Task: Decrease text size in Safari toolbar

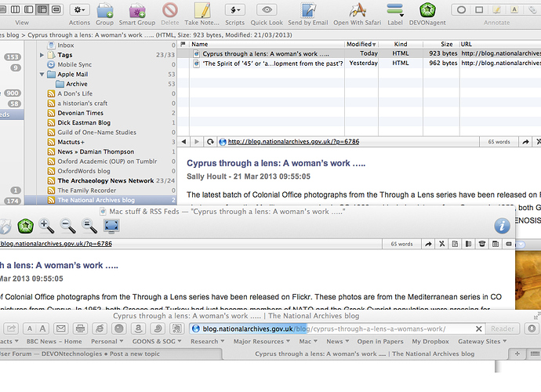Action: tap(30, 328)
